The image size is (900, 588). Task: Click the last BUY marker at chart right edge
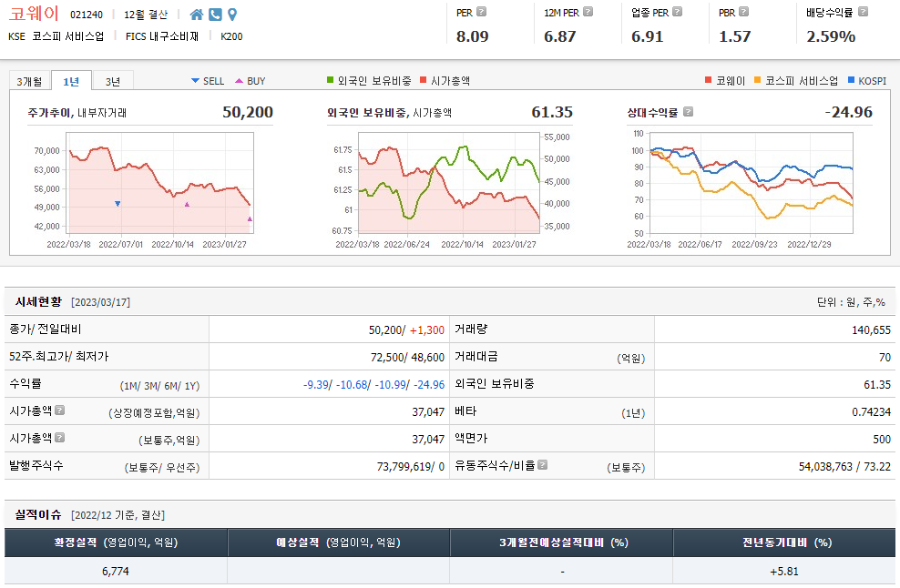pos(250,219)
